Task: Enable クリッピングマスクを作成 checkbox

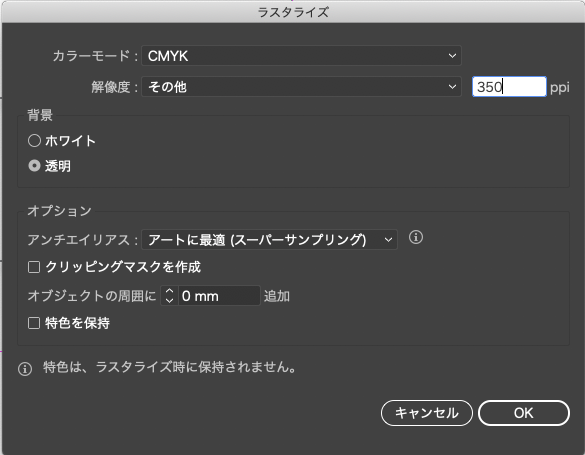Action: (x=34, y=267)
